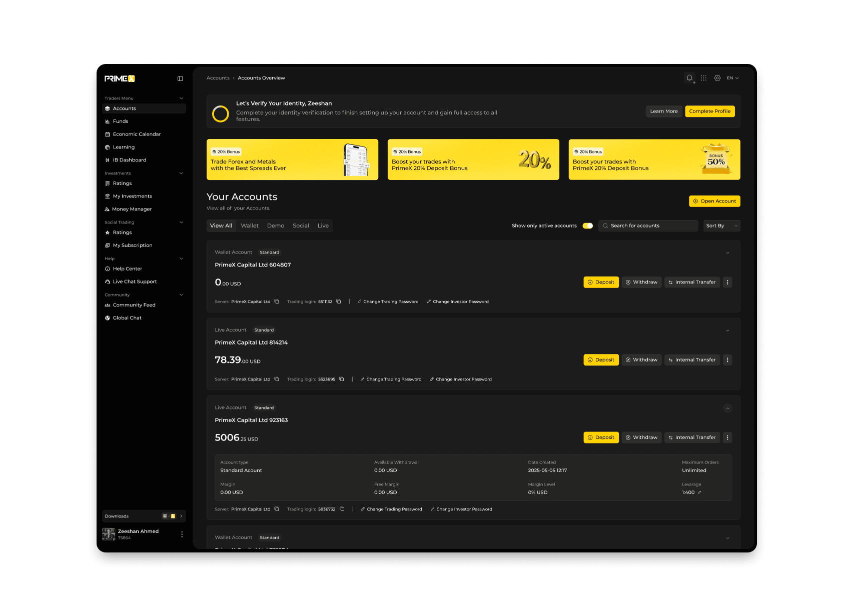
Task: Expand details for Wallet Account 604807
Action: click(727, 253)
